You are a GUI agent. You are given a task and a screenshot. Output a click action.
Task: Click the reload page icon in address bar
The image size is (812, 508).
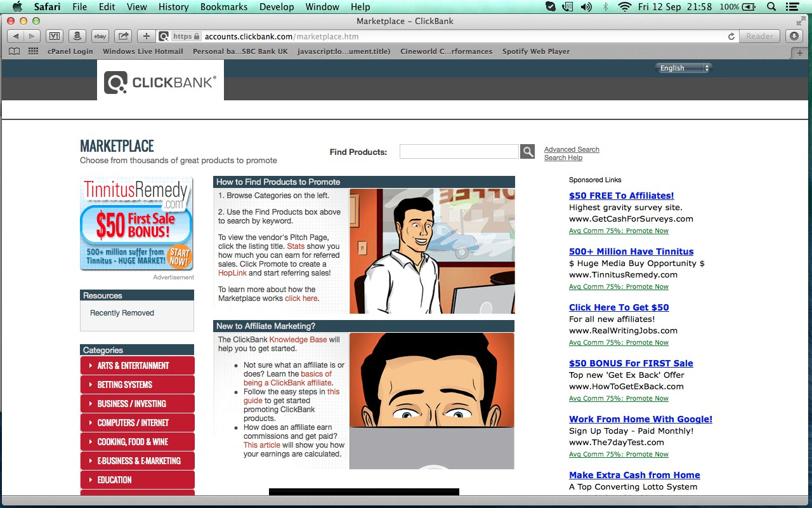pyautogui.click(x=731, y=36)
